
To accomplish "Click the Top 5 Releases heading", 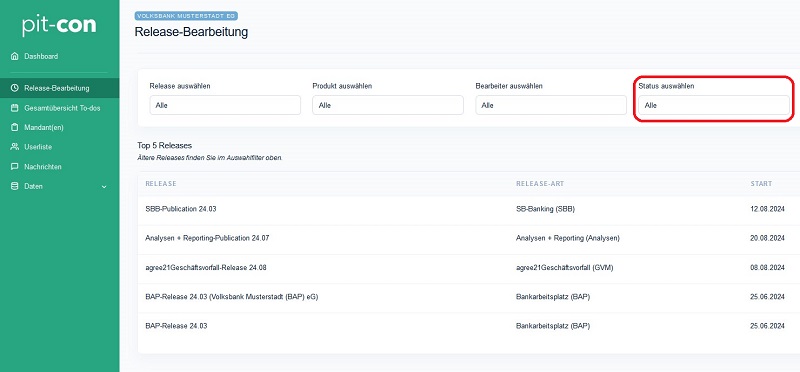I will (164, 145).
